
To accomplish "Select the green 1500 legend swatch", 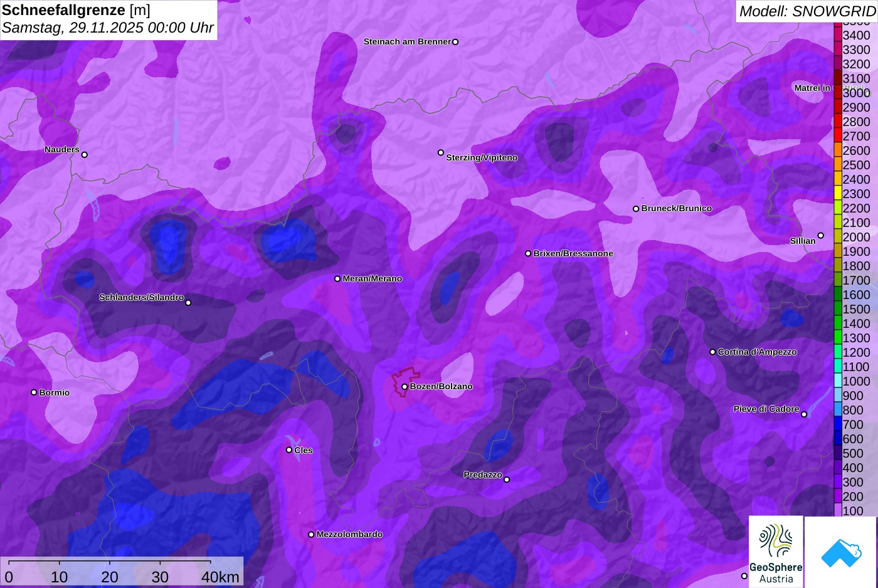I will [x=838, y=309].
